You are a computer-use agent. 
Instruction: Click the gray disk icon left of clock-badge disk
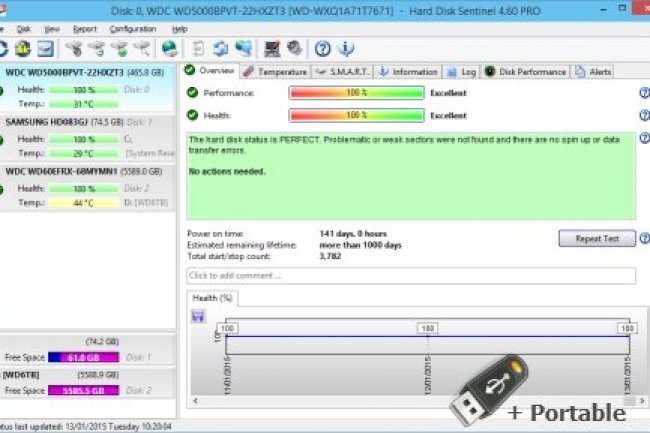point(74,49)
